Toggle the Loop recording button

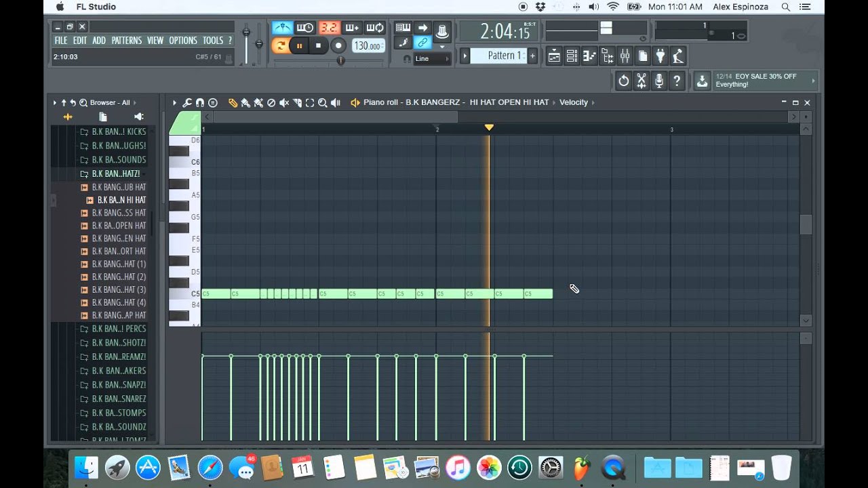pos(375,28)
